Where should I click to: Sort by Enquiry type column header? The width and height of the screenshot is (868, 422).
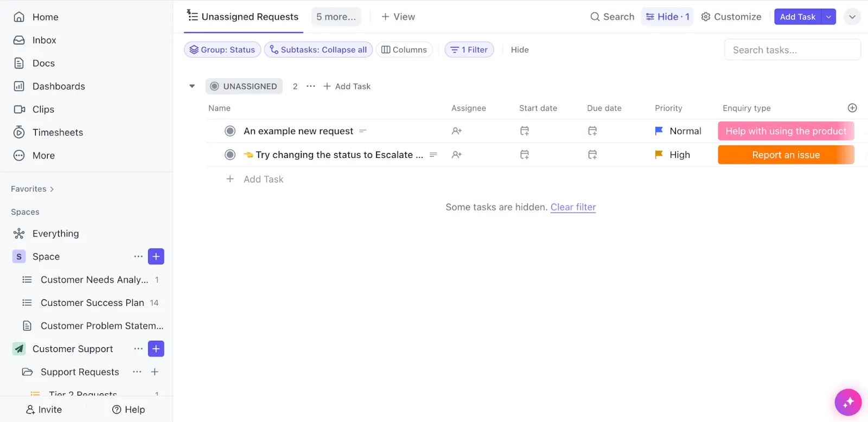pos(746,108)
